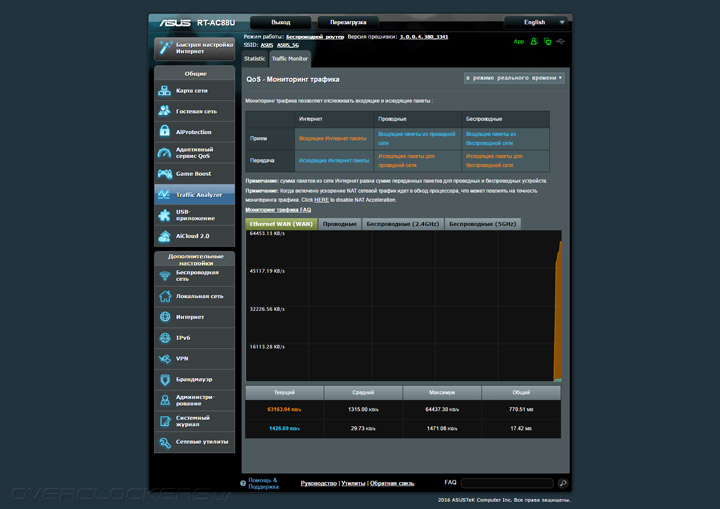Click the App link in header
This screenshot has width=720, height=509.
[519, 41]
